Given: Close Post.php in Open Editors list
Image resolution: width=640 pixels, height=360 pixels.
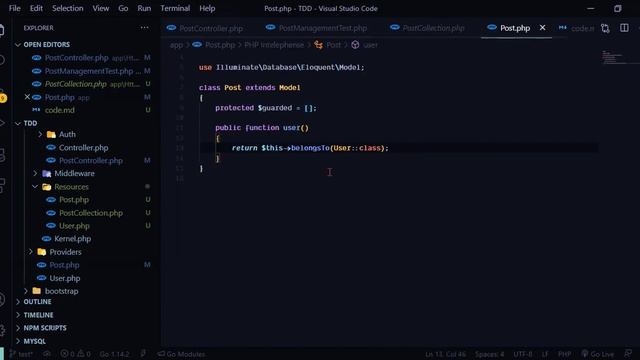Looking at the screenshot, I should point(27,97).
